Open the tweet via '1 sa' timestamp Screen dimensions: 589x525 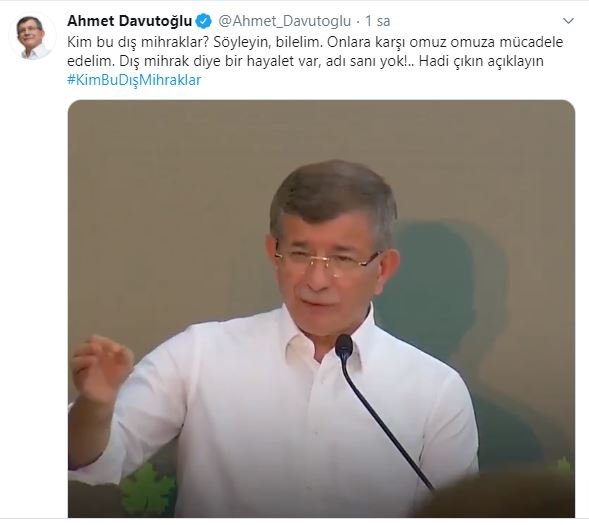[x=378, y=21]
